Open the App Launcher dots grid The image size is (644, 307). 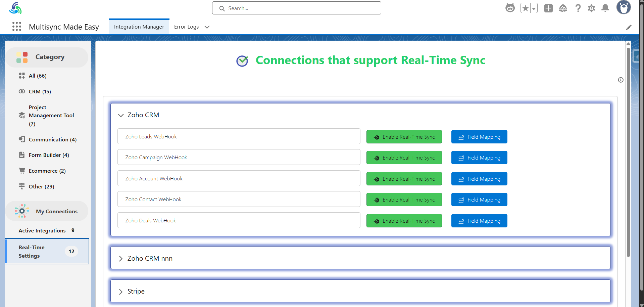(x=17, y=27)
